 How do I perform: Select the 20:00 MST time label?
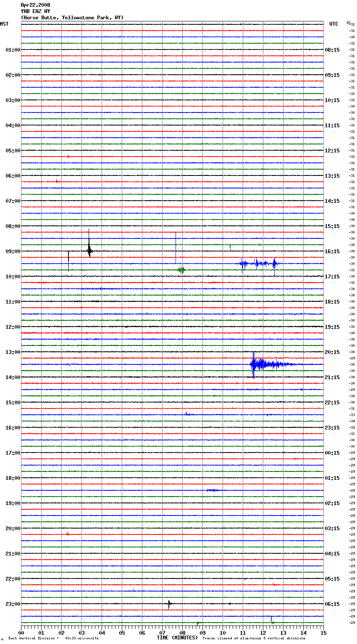(13, 529)
